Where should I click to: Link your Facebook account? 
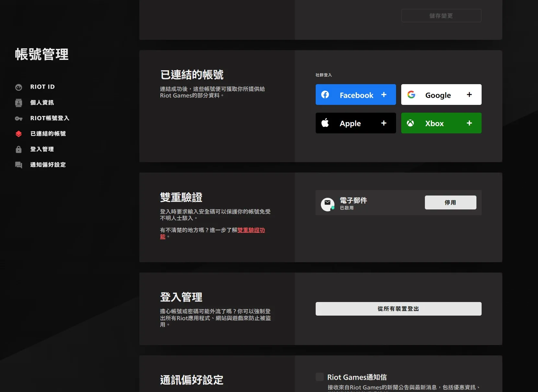(356, 95)
